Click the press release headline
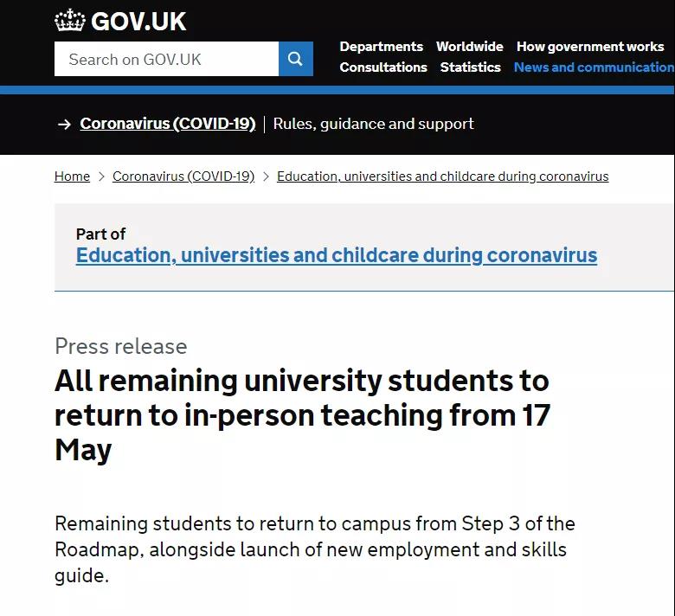 click(302, 415)
